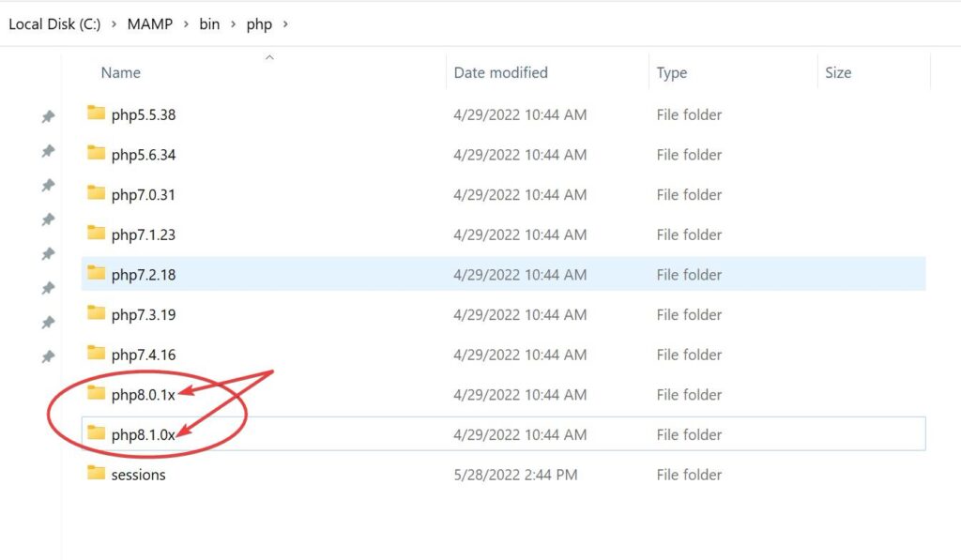Open the php5.5.38 folder icon
The width and height of the screenshot is (961, 560).
click(x=96, y=113)
